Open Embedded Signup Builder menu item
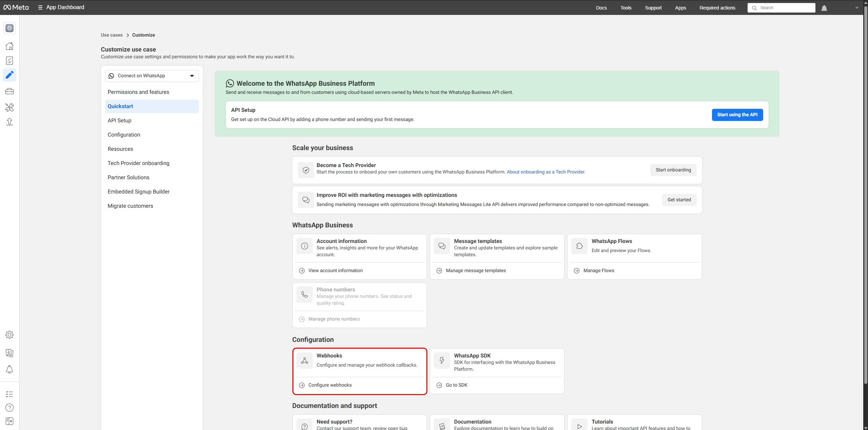The height and width of the screenshot is (430, 868). [152, 192]
